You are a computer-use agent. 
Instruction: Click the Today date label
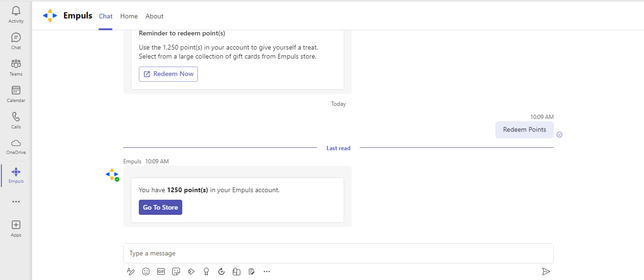click(339, 104)
